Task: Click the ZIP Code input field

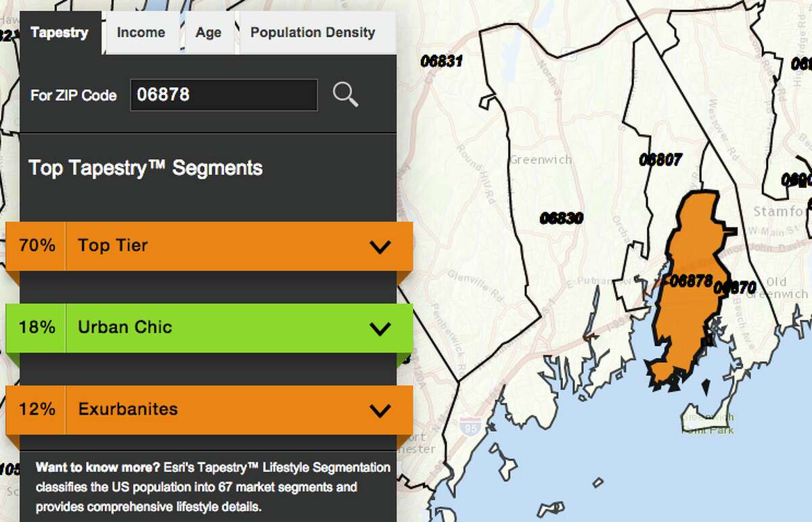Action: (x=223, y=95)
